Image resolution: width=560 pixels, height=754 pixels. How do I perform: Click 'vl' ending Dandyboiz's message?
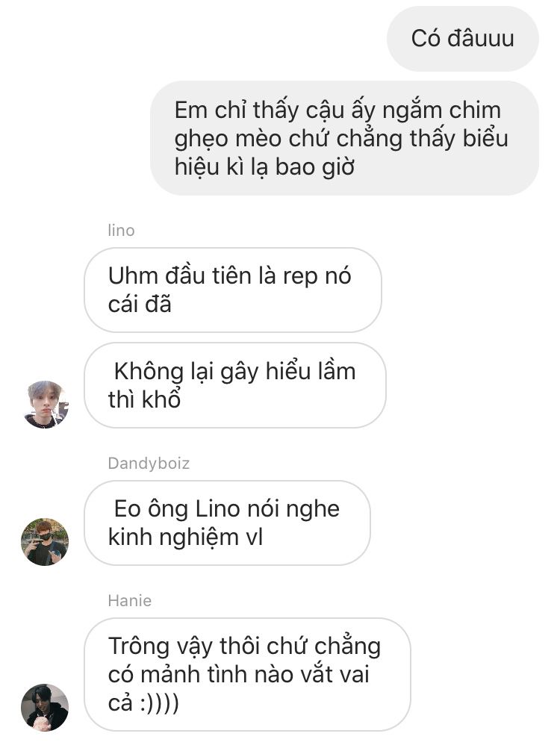pos(255,537)
